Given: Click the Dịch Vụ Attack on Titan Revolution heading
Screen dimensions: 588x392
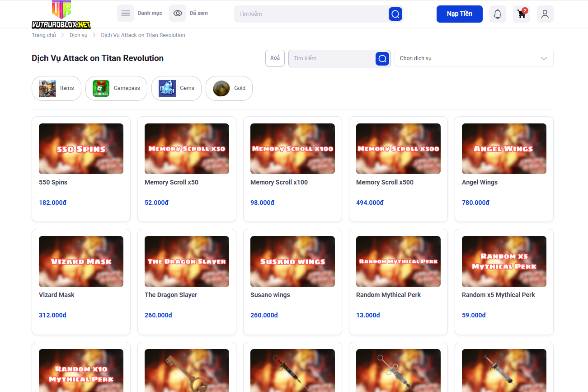Looking at the screenshot, I should pyautogui.click(x=98, y=58).
